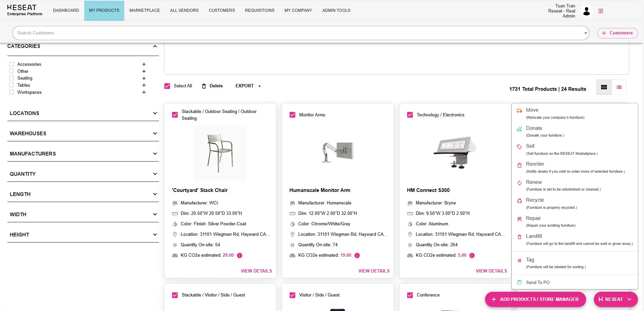Screen dimensions: 644x311
Task: Open the EXPORT dropdown
Action: 248,86
